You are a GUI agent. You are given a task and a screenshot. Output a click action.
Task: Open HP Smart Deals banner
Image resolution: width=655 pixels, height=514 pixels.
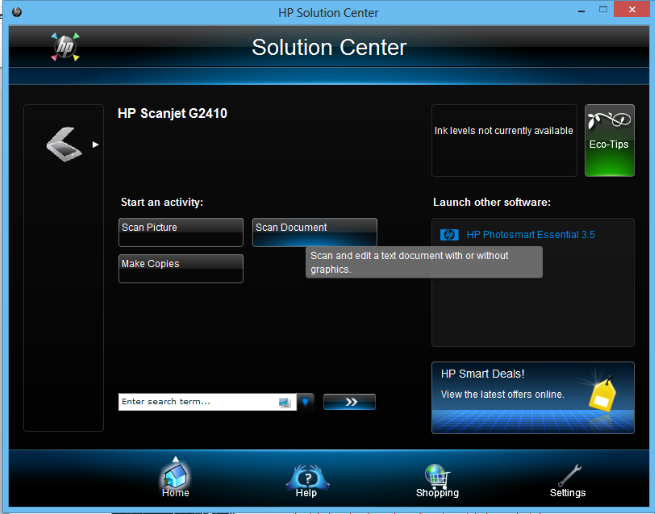click(x=533, y=397)
